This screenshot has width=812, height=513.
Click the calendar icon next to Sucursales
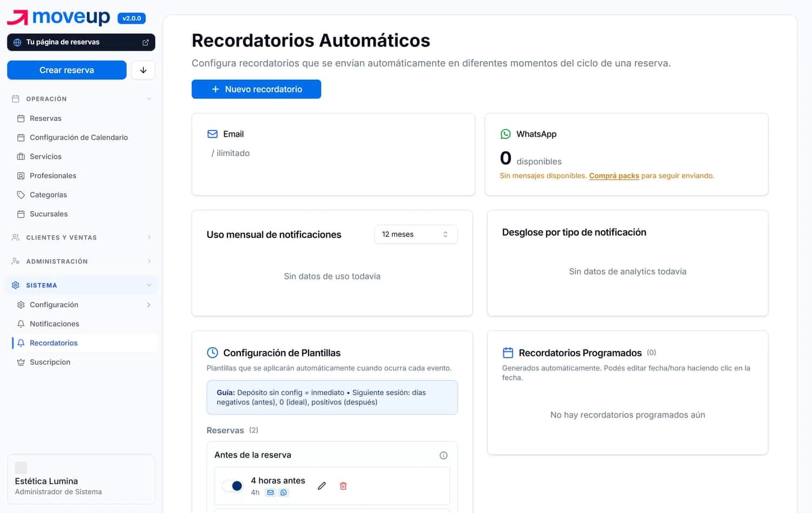pos(21,214)
